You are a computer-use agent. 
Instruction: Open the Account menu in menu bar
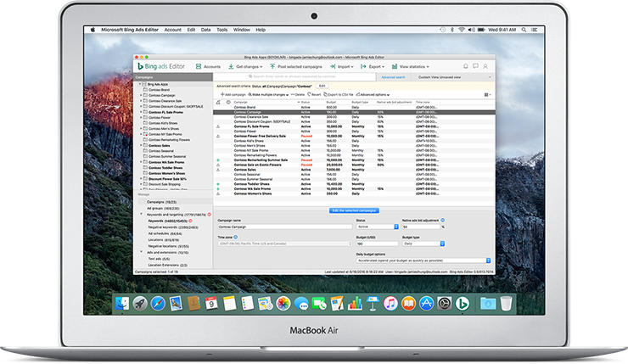point(172,30)
